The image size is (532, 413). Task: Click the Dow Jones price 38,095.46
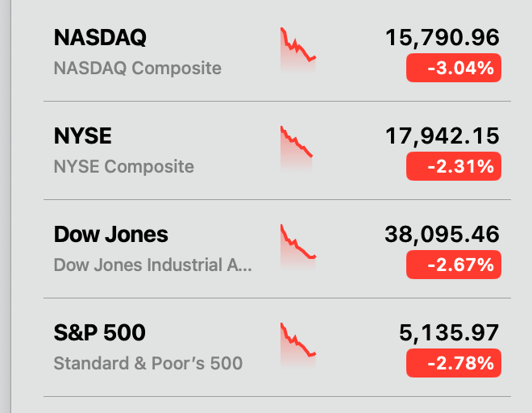(x=443, y=235)
